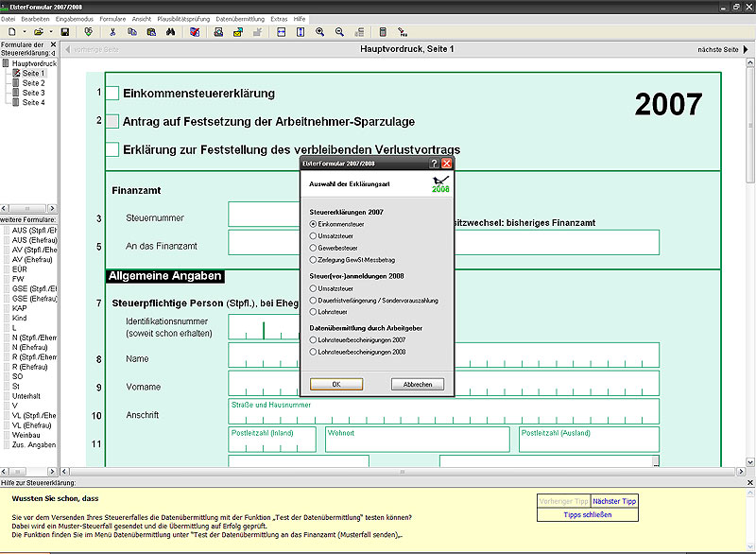Click the Zoom out magnifier icon
This screenshot has width=756, height=554.
pyautogui.click(x=339, y=32)
